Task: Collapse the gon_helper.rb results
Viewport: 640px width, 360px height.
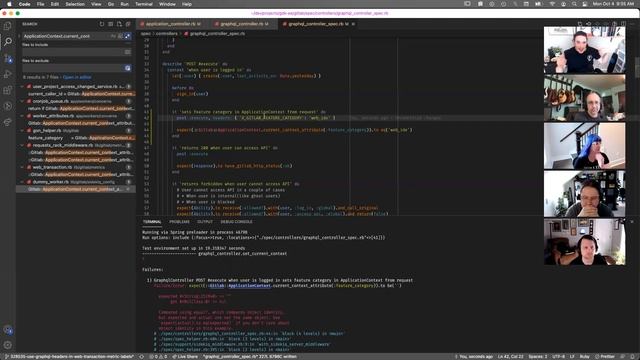Action: 22,131
